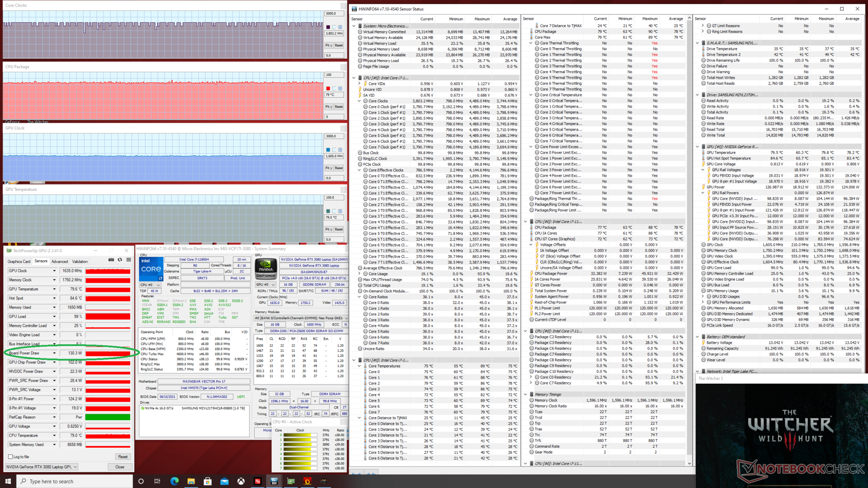
Task: Open the Mail app from the taskbar
Action: [224, 481]
